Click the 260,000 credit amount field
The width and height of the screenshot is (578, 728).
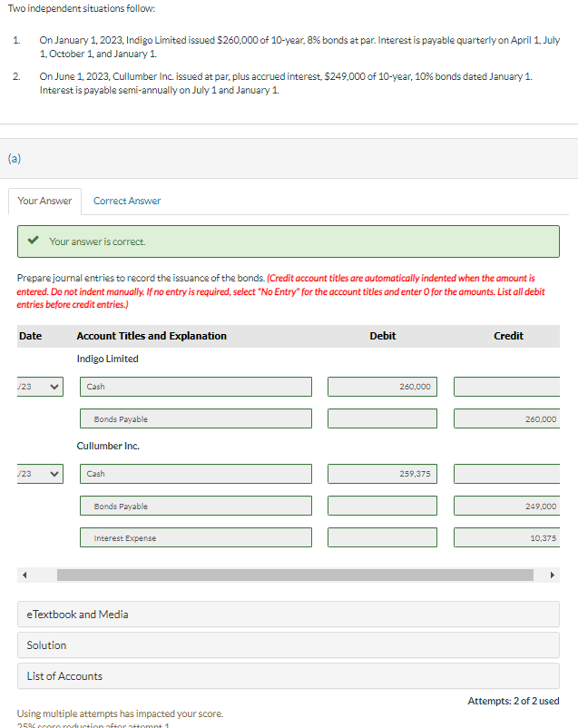point(507,418)
